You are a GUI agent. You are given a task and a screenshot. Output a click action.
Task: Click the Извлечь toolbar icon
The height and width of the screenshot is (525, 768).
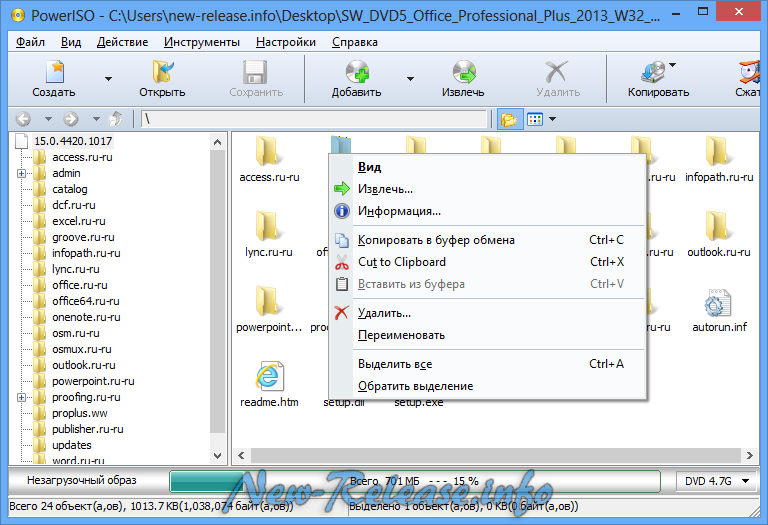point(464,72)
